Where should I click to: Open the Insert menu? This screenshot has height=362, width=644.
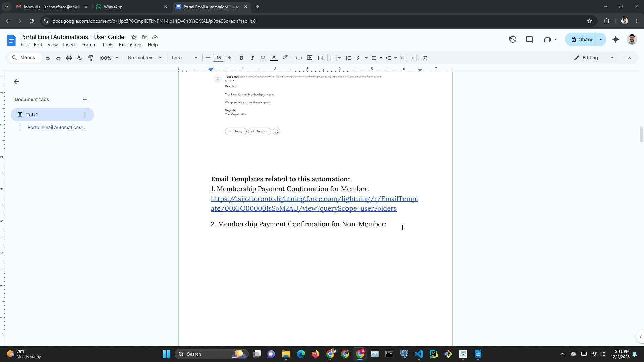[x=69, y=45]
